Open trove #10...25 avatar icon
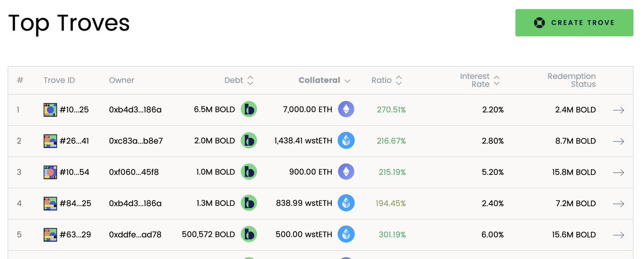 point(50,110)
